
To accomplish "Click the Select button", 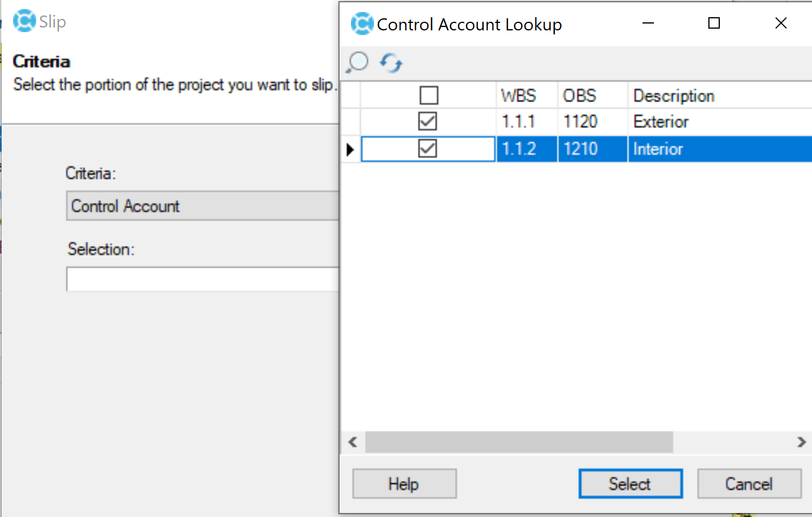I will 630,484.
